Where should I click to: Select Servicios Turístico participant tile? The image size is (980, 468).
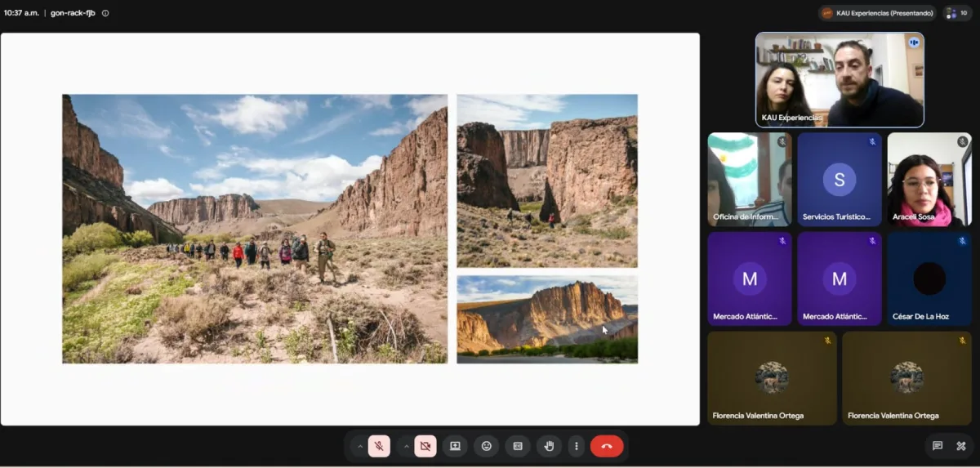[840, 179]
